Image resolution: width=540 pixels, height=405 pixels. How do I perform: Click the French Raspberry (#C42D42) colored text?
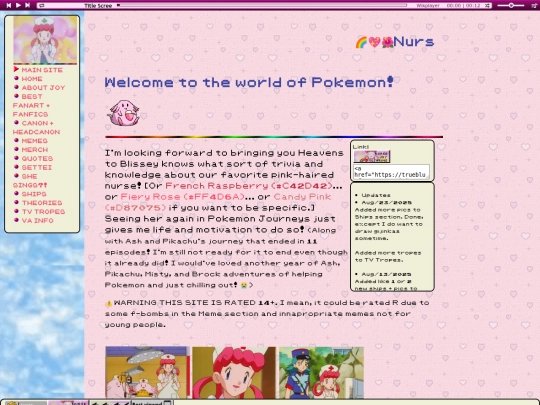point(249,186)
